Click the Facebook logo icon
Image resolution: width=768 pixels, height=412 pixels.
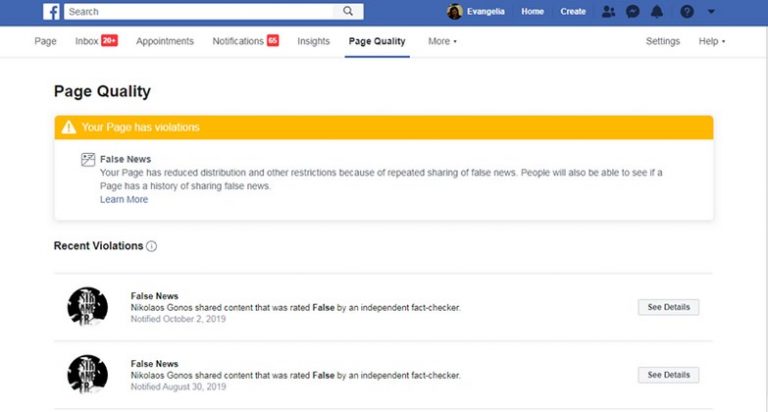point(52,11)
